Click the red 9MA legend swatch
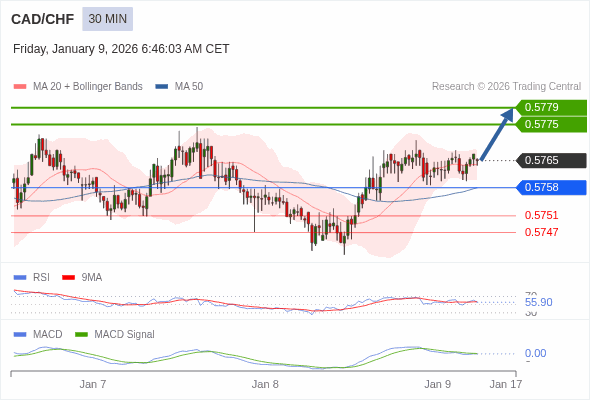The image size is (590, 400). 68,278
